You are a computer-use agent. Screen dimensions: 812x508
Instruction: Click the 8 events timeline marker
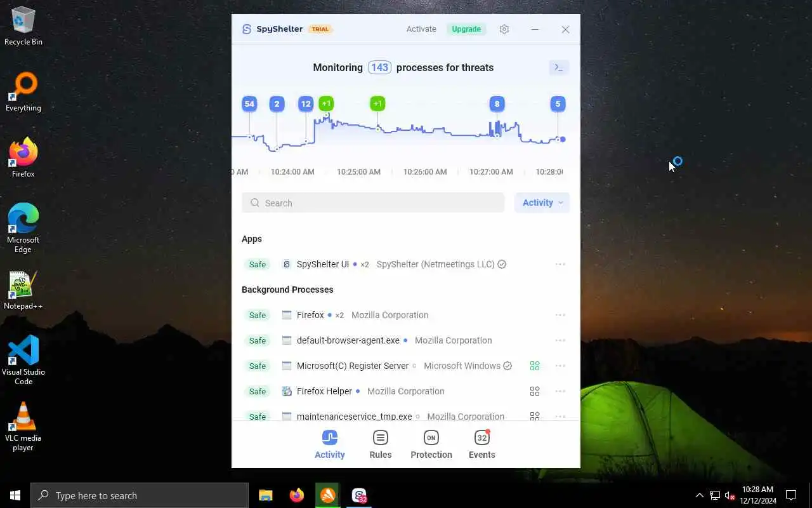[x=497, y=104]
